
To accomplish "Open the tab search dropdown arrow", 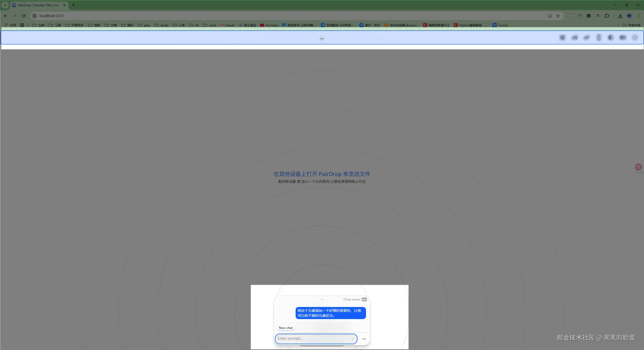I will (x=5, y=5).
